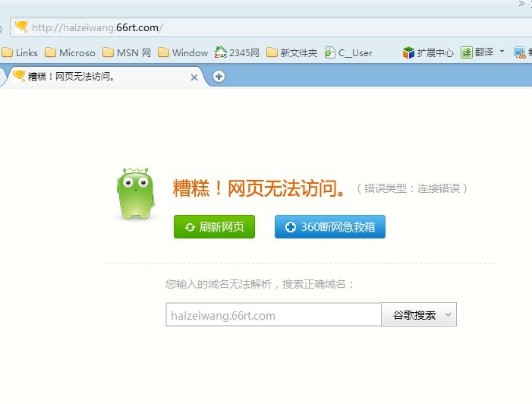Open the Window bookmark folder
The image size is (532, 404).
(183, 52)
